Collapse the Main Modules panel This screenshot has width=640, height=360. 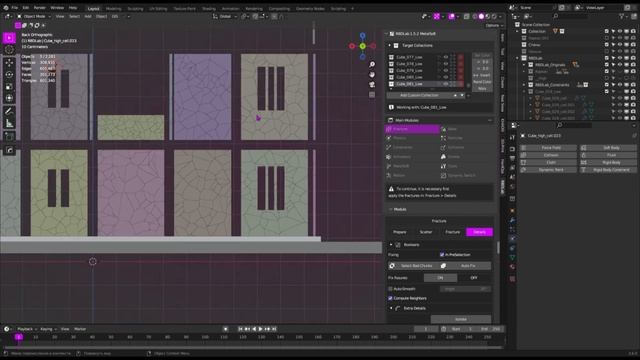coord(490,120)
